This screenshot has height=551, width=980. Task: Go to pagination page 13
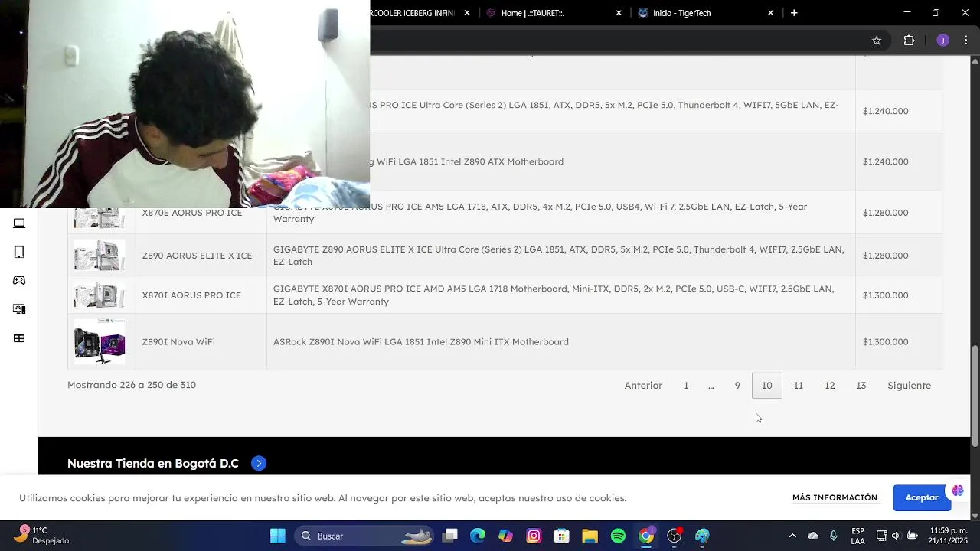861,386
